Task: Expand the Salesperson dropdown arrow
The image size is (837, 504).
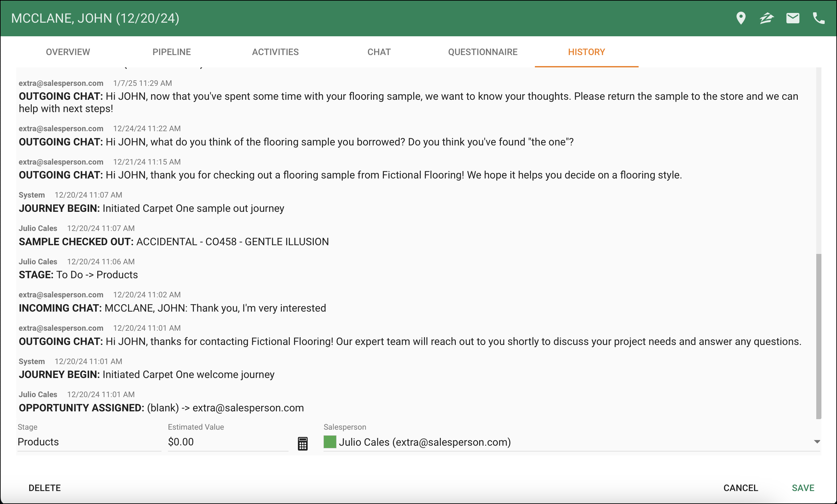Action: click(817, 441)
